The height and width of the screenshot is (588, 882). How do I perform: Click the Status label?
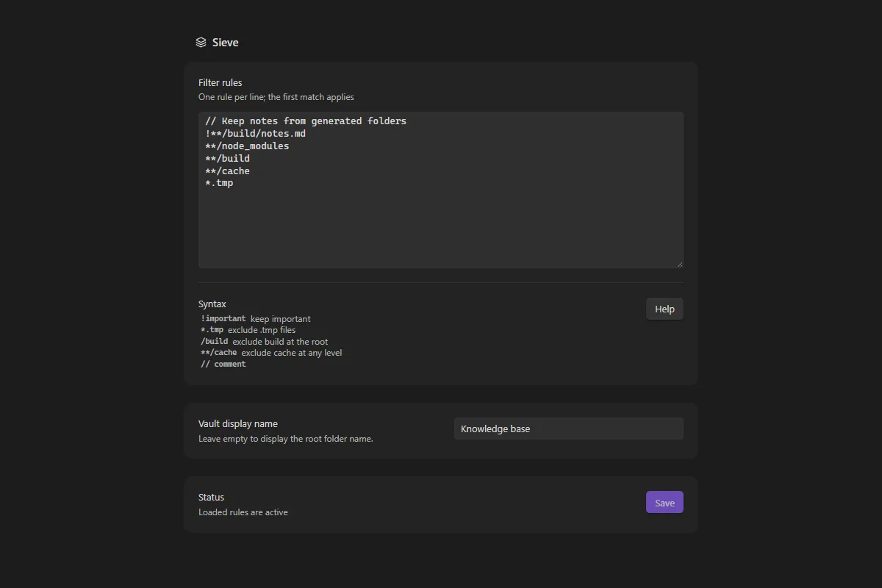211,497
